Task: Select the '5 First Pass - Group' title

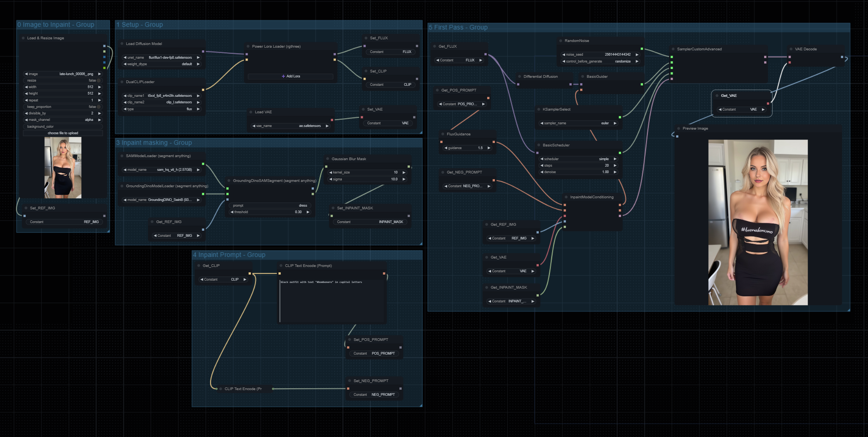Action: tap(458, 27)
